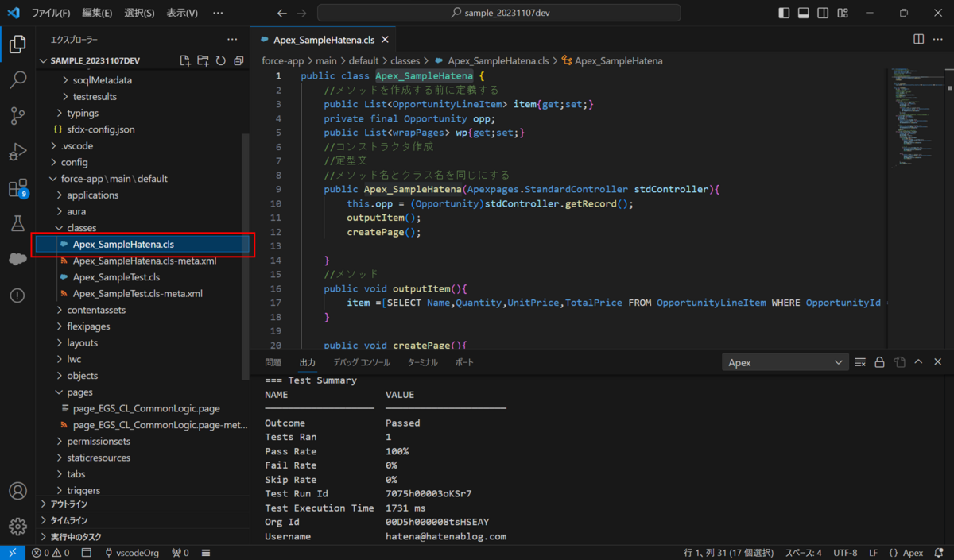Open output log in editor
954x560 pixels.
pyautogui.click(x=899, y=362)
